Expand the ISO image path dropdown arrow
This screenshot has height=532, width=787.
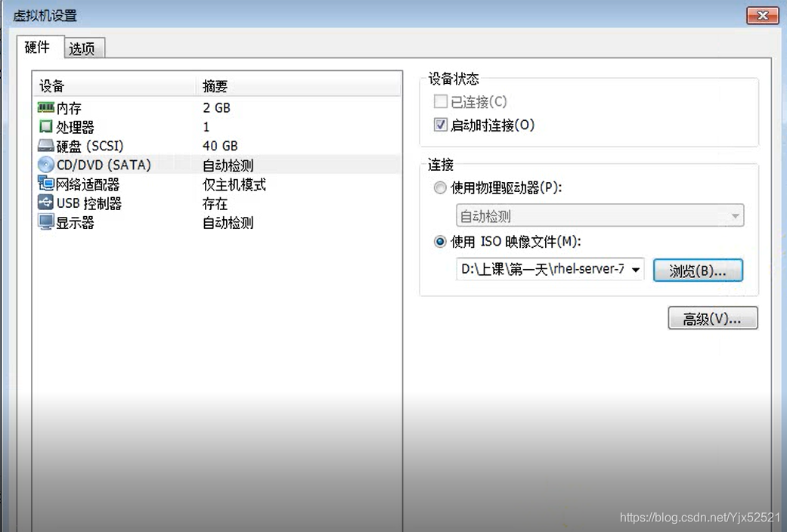[636, 270]
